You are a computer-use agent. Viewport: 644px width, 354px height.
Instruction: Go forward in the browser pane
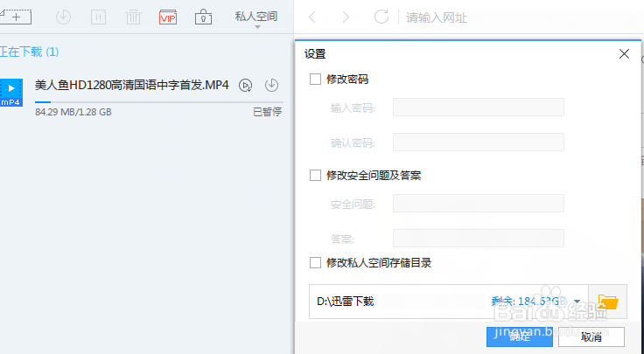click(346, 17)
